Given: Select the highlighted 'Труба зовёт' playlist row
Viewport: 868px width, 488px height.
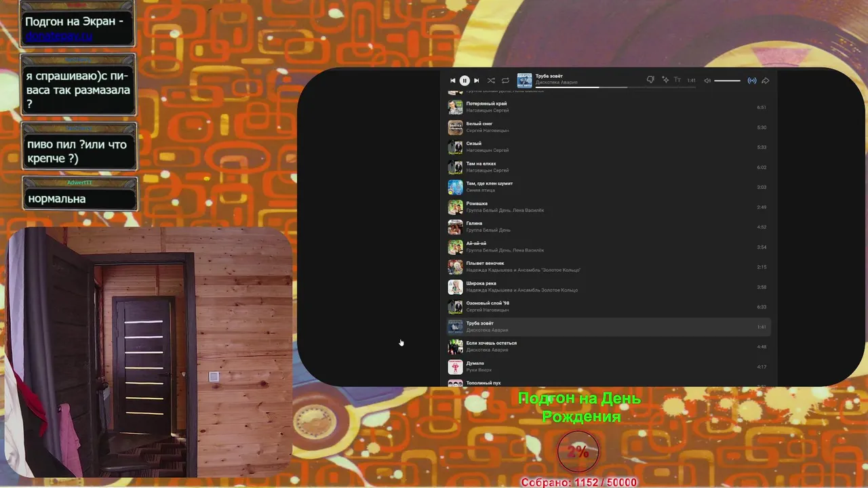Looking at the screenshot, I should pos(608,327).
